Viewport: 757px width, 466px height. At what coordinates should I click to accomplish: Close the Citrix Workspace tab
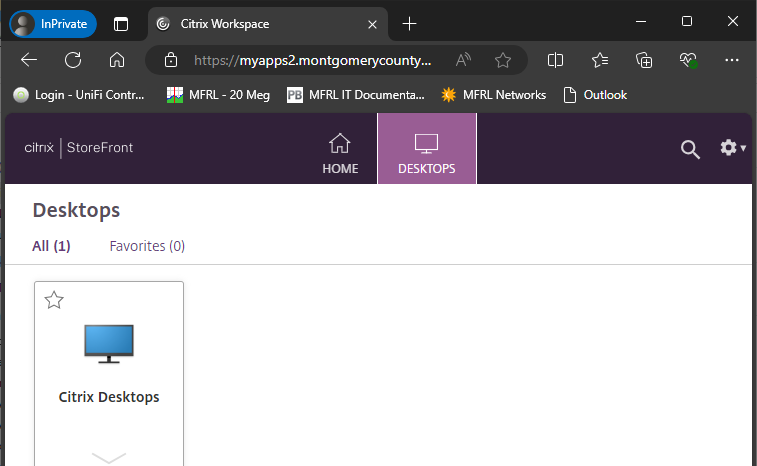coord(372,24)
